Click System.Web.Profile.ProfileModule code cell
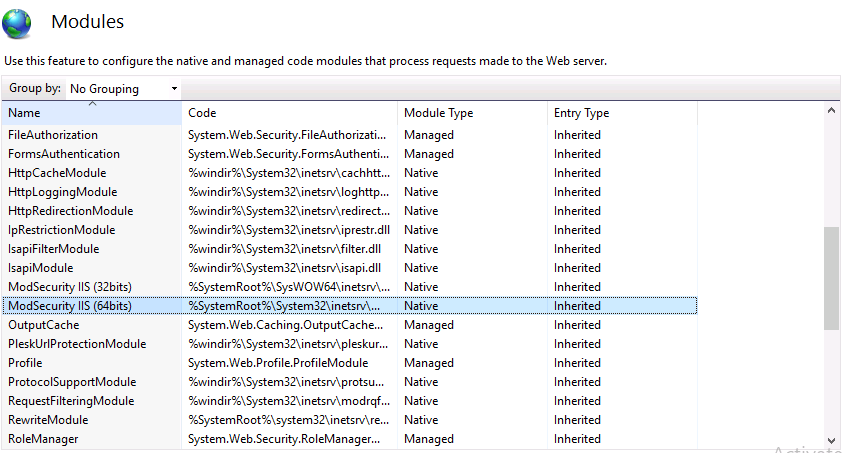Viewport: 845px width, 453px height. pos(278,363)
